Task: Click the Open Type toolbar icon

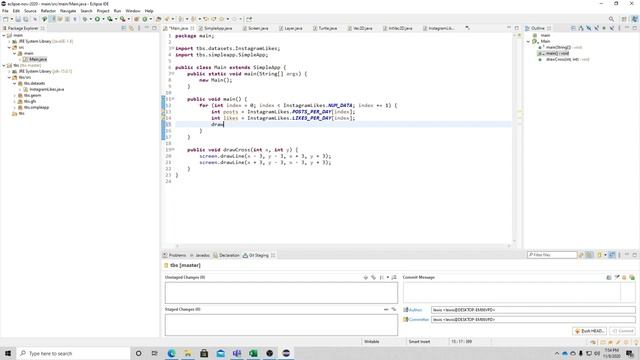Action: click(x=159, y=19)
